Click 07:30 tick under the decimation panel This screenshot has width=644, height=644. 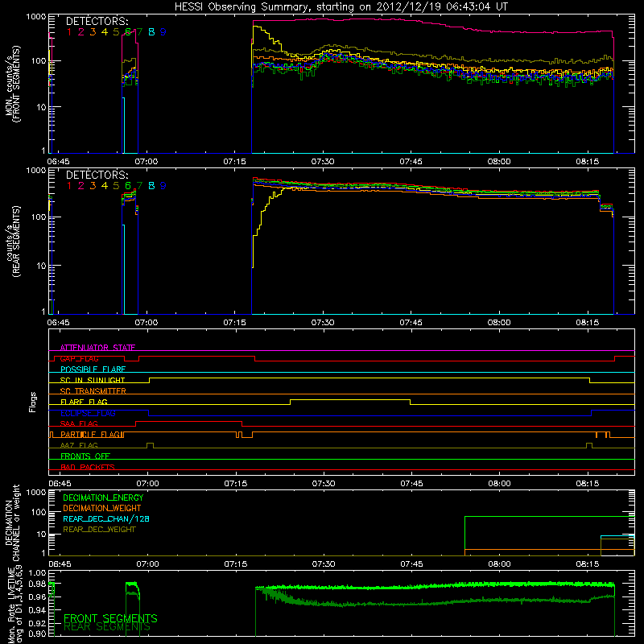pyautogui.click(x=324, y=564)
